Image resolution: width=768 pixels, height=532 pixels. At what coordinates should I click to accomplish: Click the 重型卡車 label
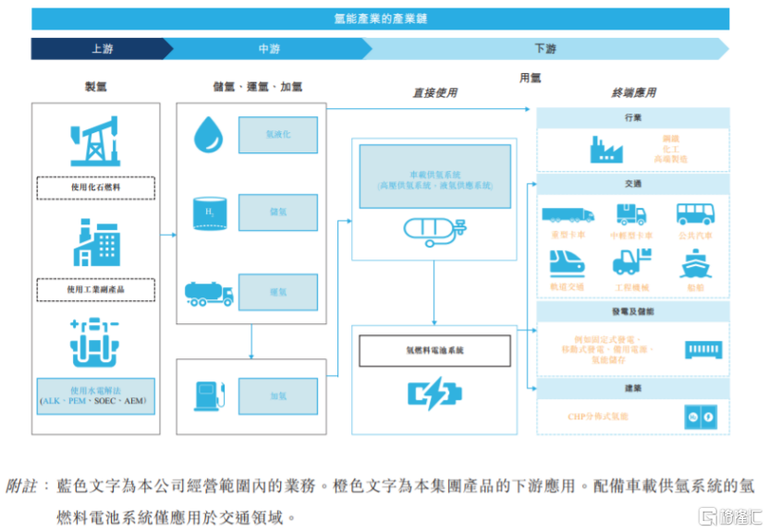point(568,235)
